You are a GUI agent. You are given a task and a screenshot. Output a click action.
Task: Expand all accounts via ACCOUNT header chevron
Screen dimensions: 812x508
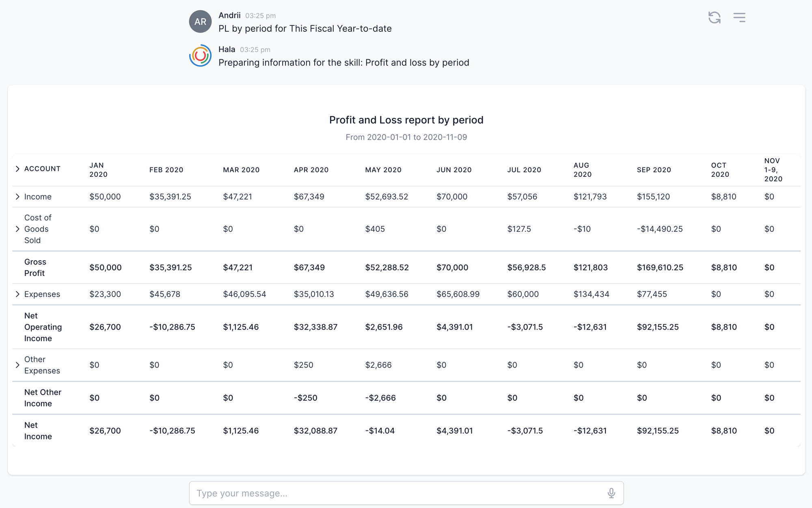tap(17, 169)
